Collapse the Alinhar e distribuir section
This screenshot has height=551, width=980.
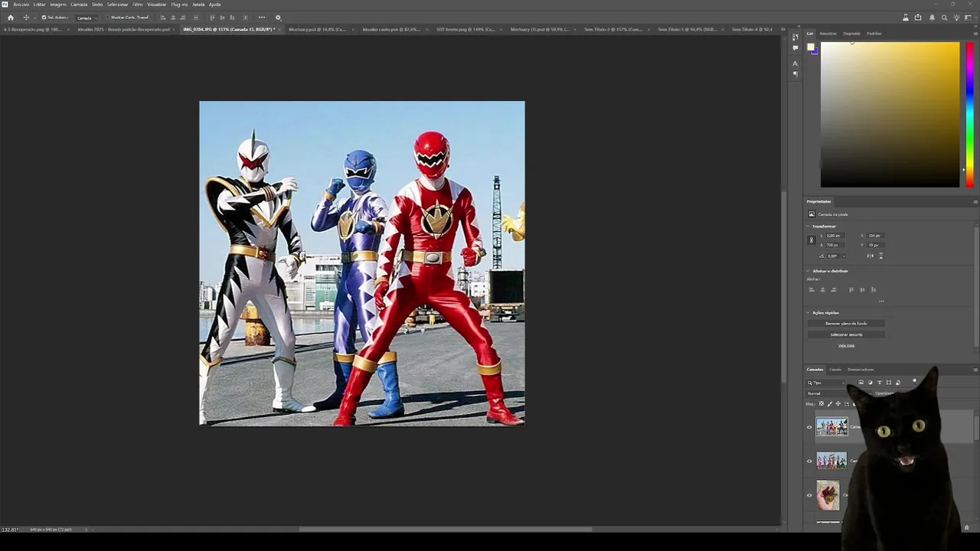click(808, 271)
